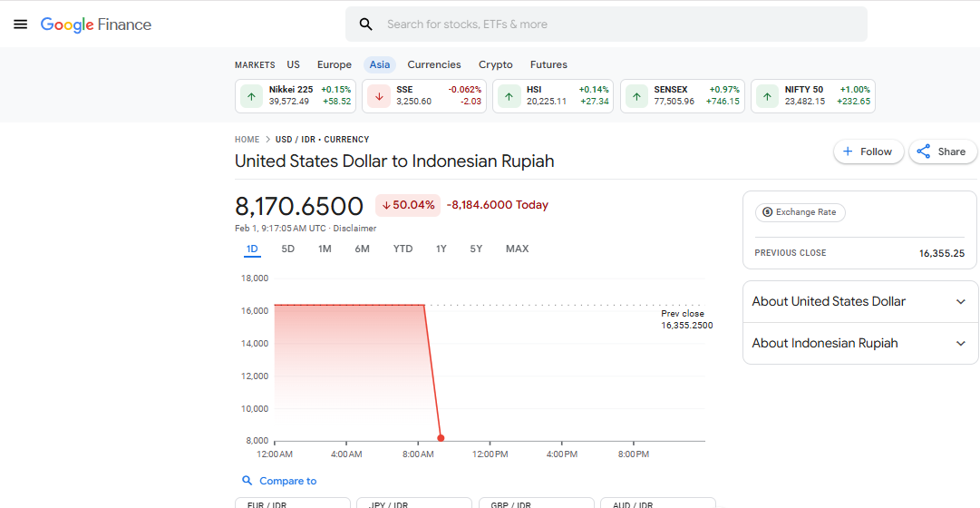Click the HOME breadcrumb link
The image size is (980, 508).
(247, 140)
